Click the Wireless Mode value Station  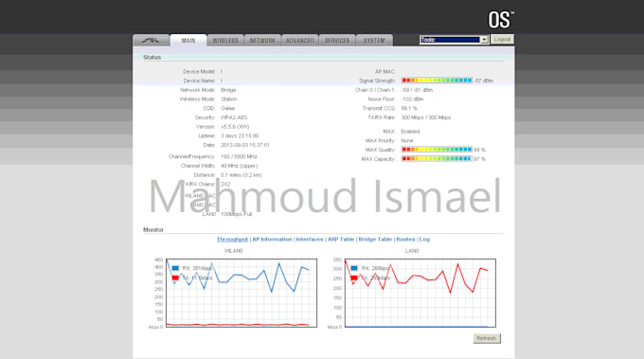[229, 99]
